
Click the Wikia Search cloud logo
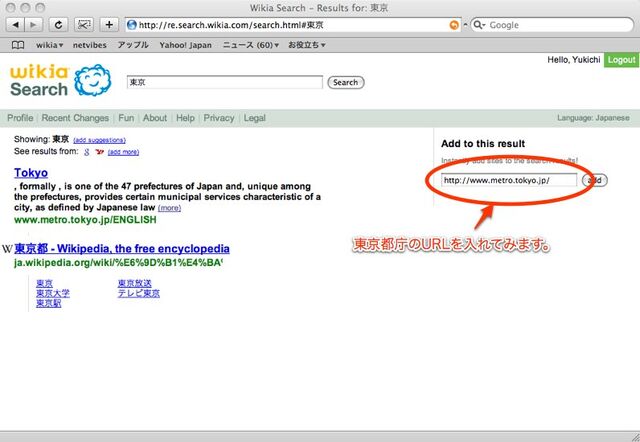pos(93,80)
